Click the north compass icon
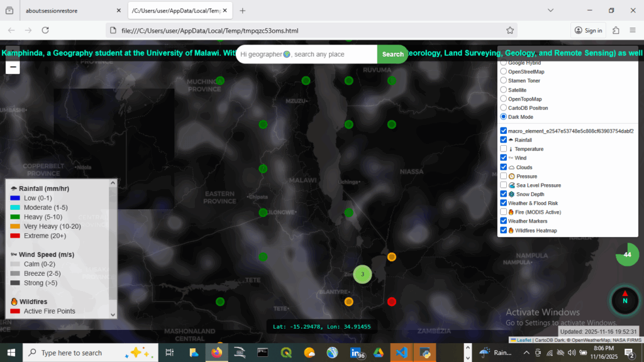 click(x=625, y=300)
